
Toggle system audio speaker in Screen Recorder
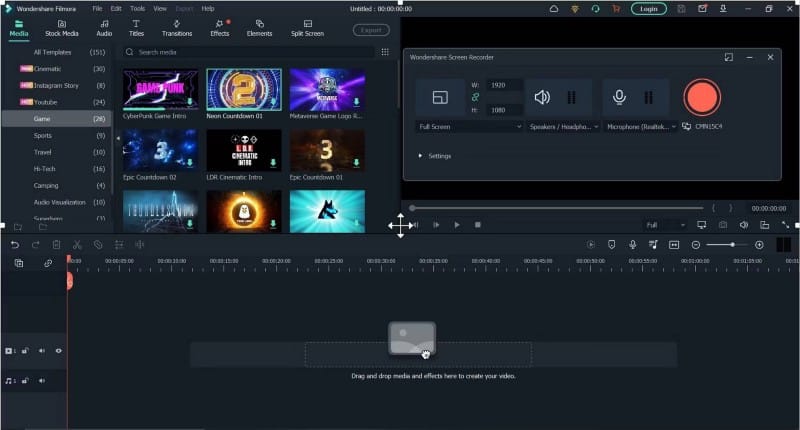coord(542,97)
